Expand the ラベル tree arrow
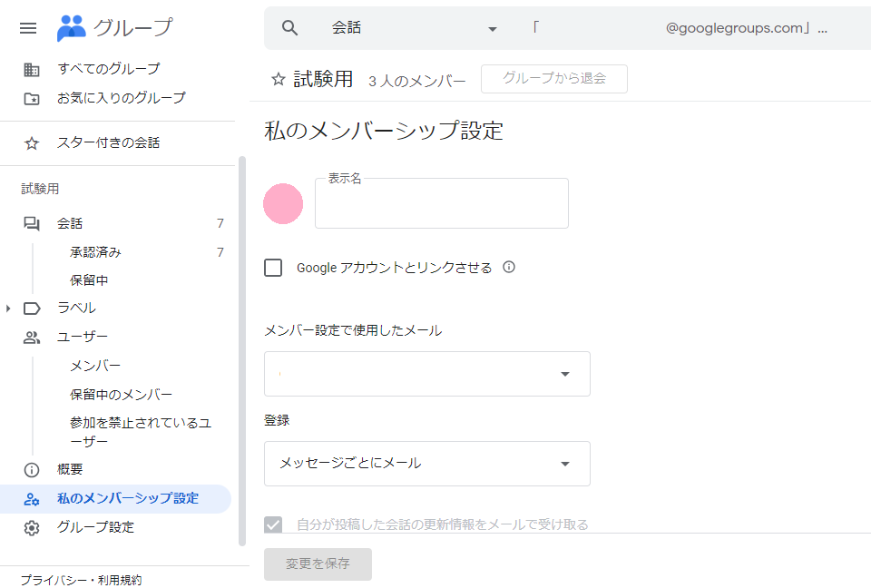The image size is (871, 588). 8,309
